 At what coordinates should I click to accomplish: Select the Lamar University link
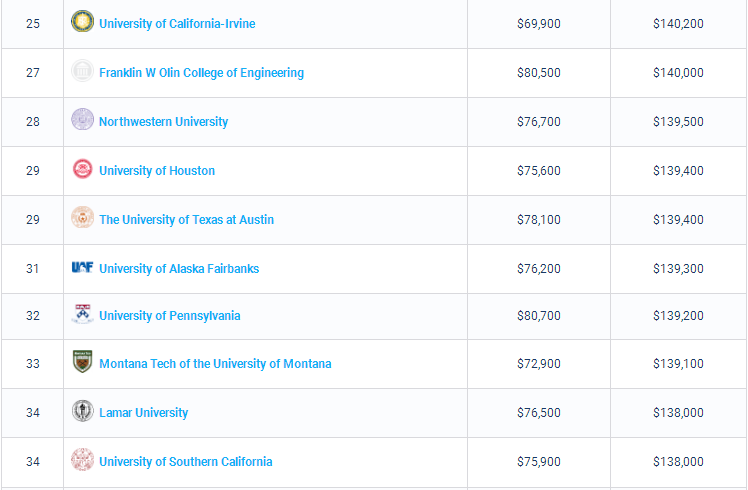tap(143, 413)
